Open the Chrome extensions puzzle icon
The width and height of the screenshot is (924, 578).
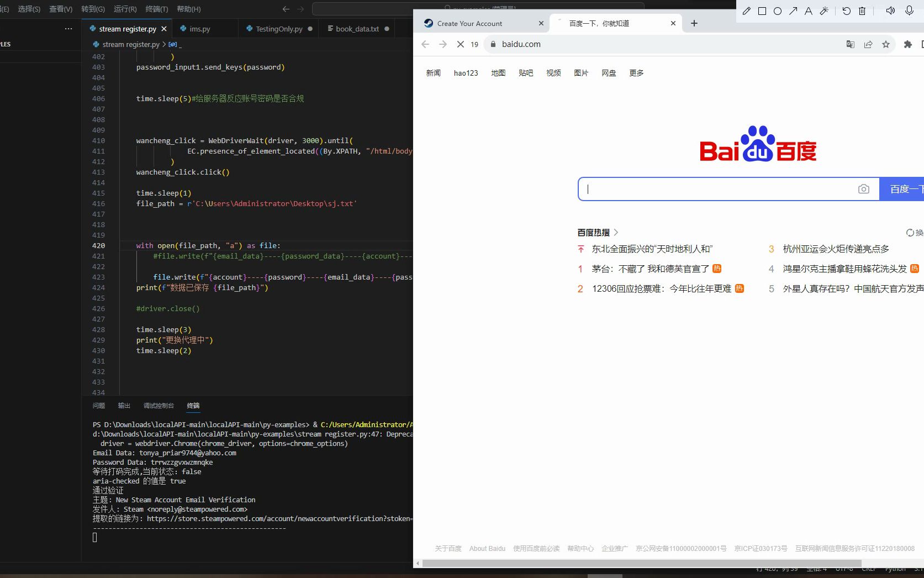pos(907,44)
